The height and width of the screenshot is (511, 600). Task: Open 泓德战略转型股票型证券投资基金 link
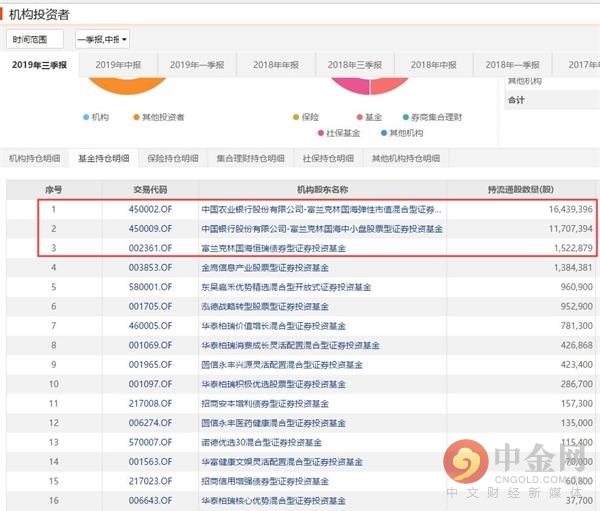(x=265, y=307)
